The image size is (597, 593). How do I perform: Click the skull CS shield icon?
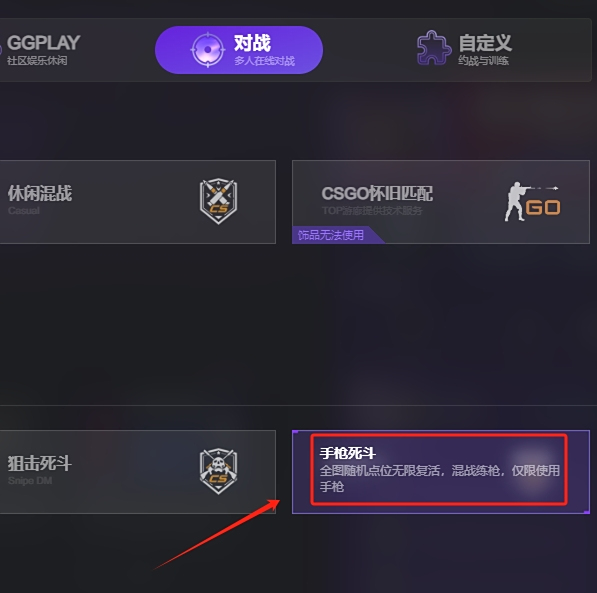coord(218,471)
